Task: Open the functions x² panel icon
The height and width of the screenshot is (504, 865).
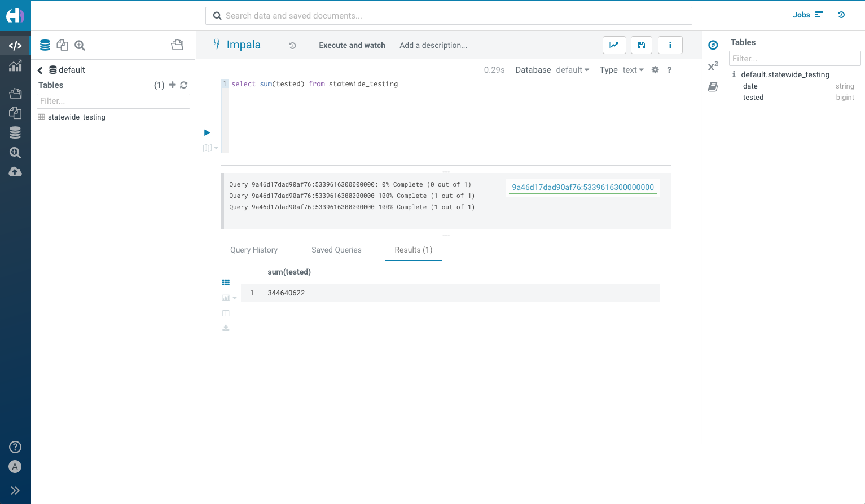Action: (x=712, y=66)
